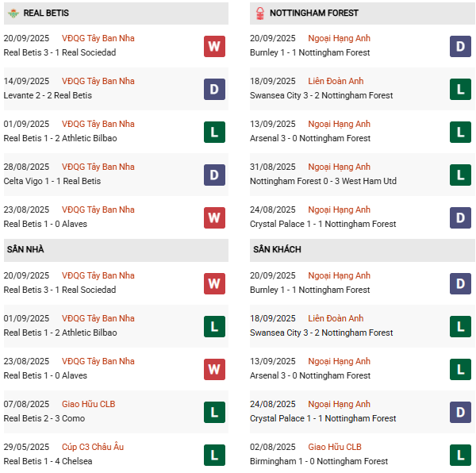
Task: Click the L badge for Birmingham 1 - 0 Nottingham Forest
Action: point(460,455)
